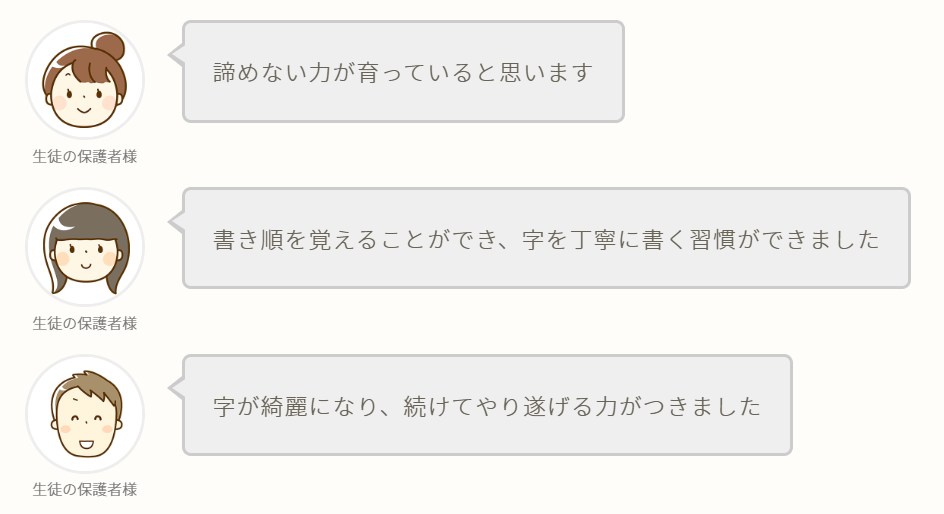Click the 生徒の保護者様 label under the middle avatar
This screenshot has height=514, width=944.
click(x=85, y=323)
